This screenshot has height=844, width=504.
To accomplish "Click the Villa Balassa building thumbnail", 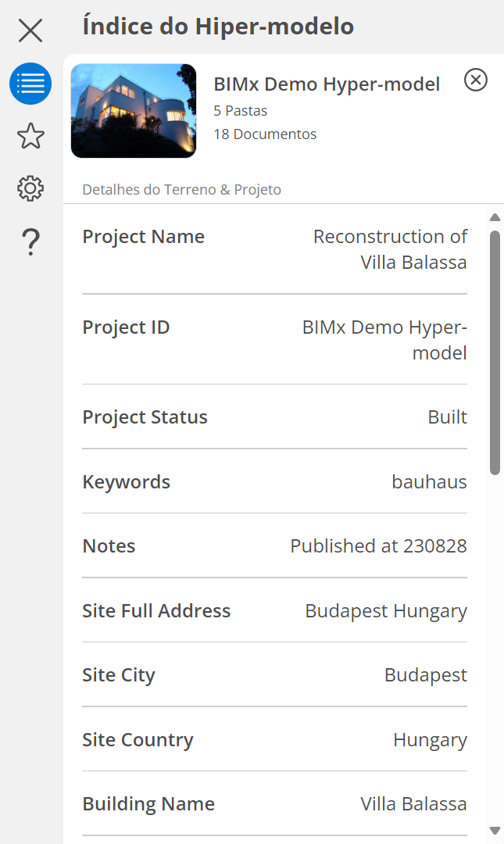I will [134, 111].
